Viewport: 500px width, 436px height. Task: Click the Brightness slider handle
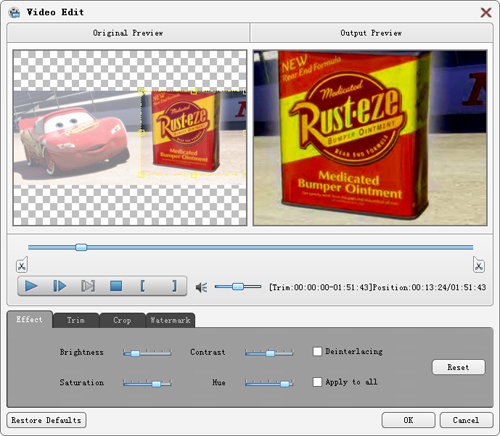135,353
